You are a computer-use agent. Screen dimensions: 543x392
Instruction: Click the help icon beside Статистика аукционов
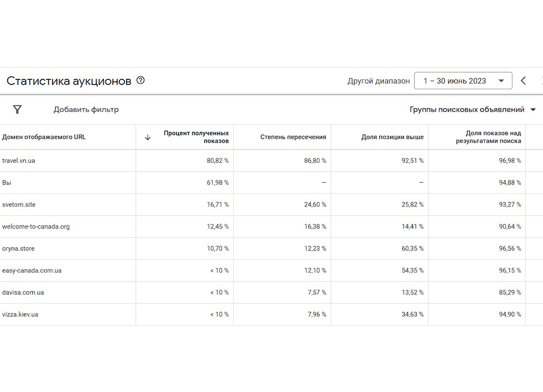click(140, 80)
